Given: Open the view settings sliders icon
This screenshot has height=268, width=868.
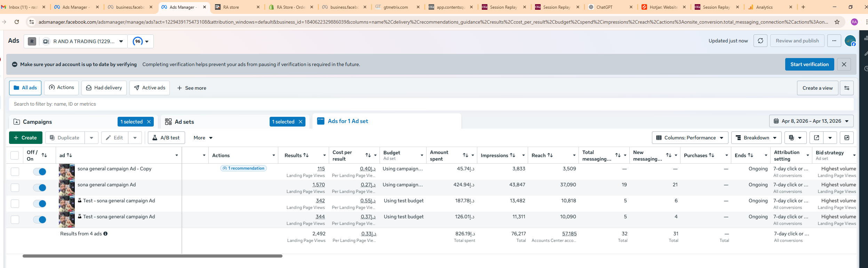Looking at the screenshot, I should click(846, 88).
